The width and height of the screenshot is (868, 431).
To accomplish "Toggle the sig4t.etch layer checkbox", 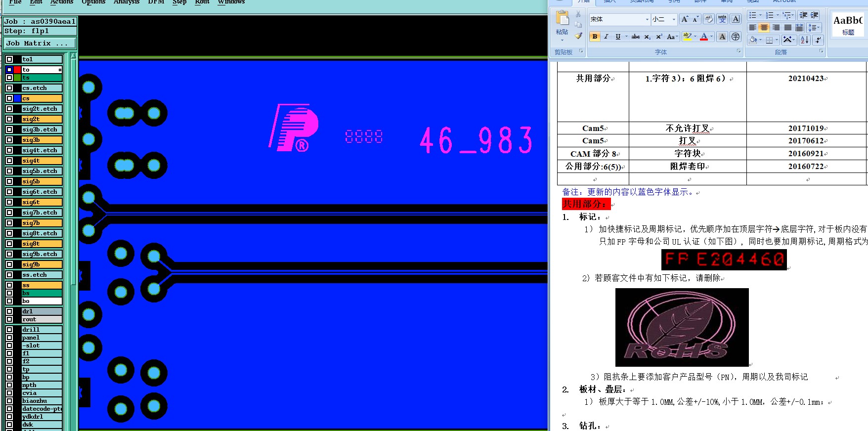I will point(9,150).
